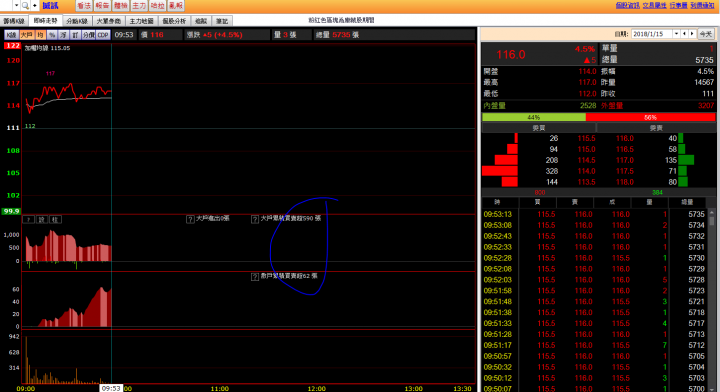Viewport: 720px width, 392px height.
Task: Click the 加權均線 115.05 label
Action: pos(47,48)
